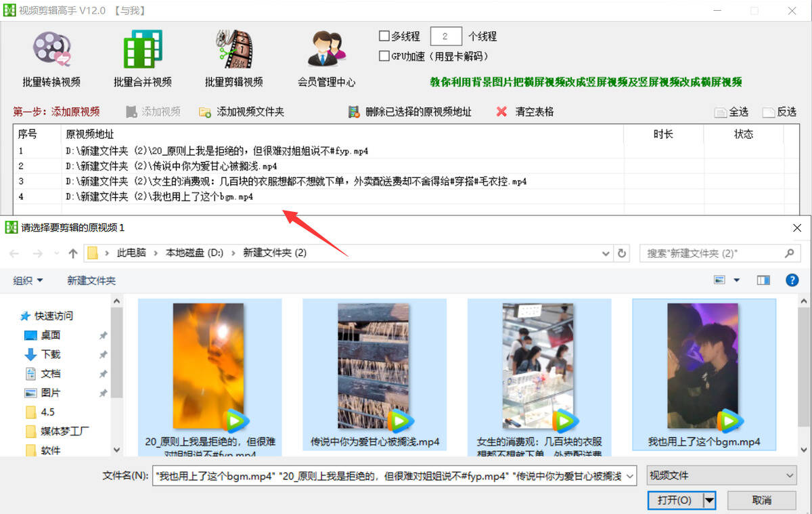Open 批量剪辑视频 batch edit tool

[233, 50]
